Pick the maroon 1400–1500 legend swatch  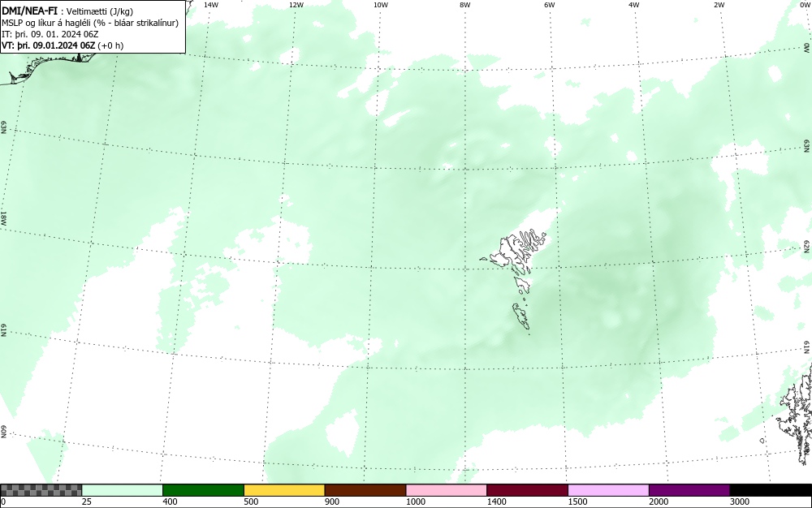click(527, 490)
